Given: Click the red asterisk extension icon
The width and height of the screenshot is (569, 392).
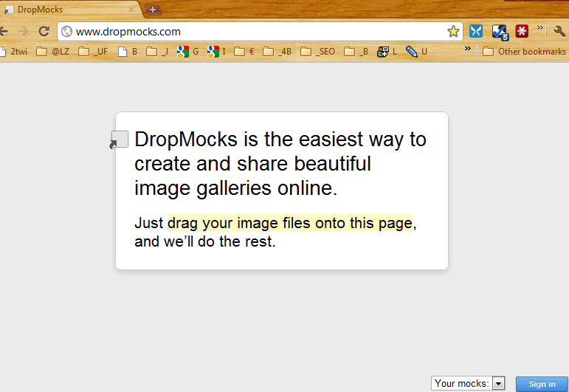Looking at the screenshot, I should pos(522,31).
